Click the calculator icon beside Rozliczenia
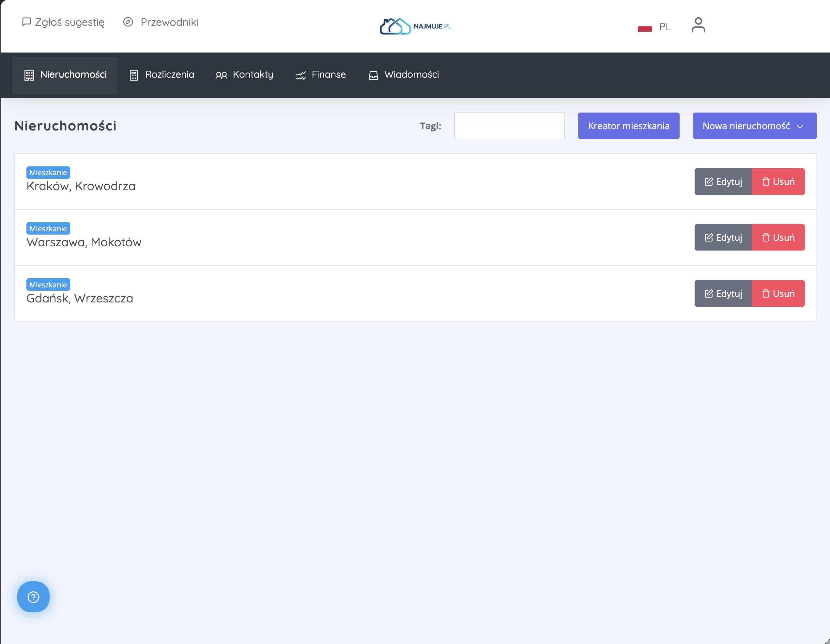830x644 pixels. tap(134, 75)
